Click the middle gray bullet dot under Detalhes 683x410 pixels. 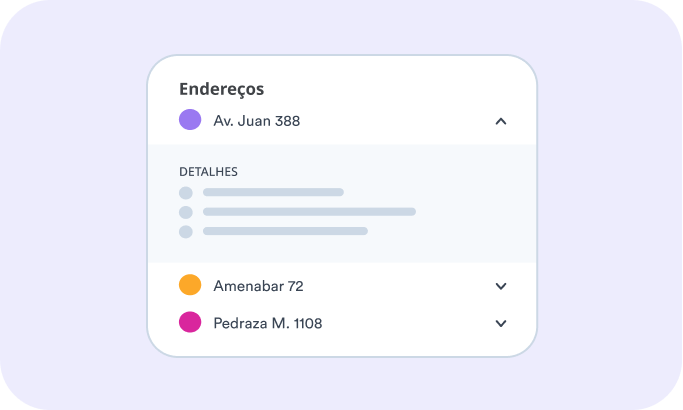[x=185, y=212]
